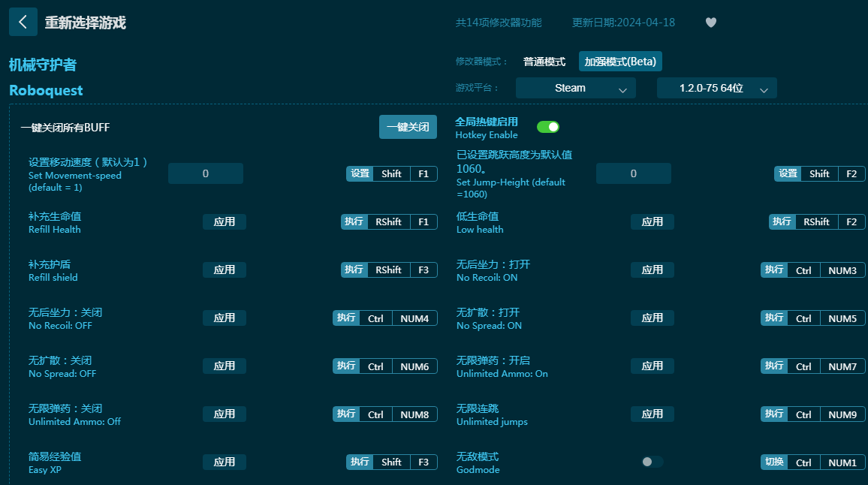This screenshot has height=485, width=868.
Task: Click 设置 hotkey button for Jump-Height
Action: (788, 174)
